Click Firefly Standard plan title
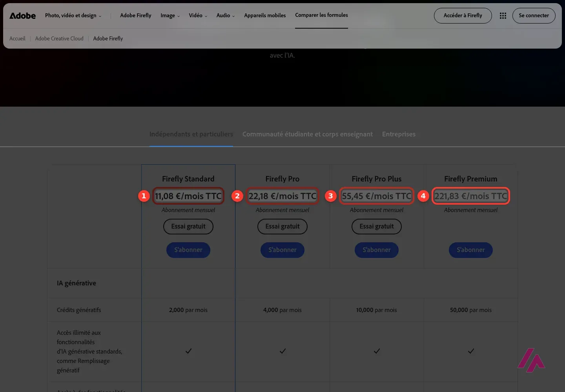 click(x=188, y=179)
